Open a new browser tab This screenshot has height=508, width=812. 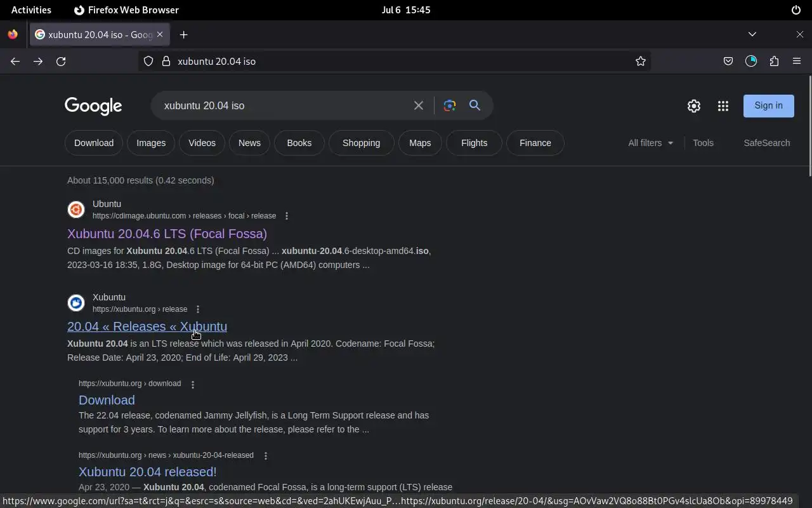183,34
